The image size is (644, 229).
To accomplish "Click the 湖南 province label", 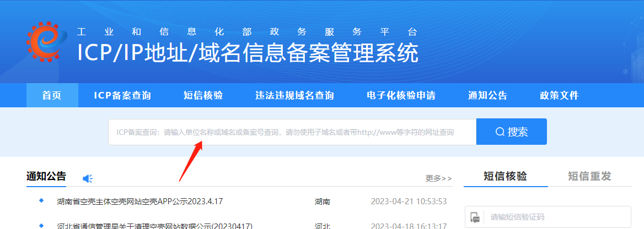I will 322,201.
